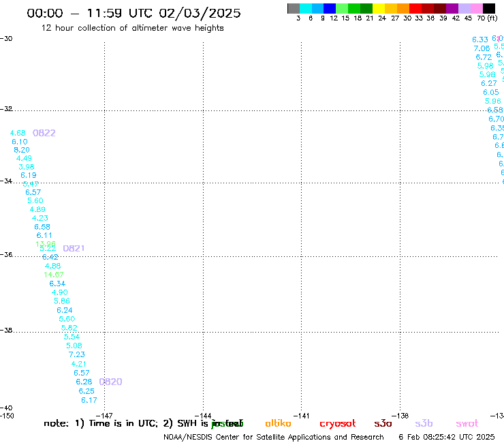Click the 6.25 wave height reading
This screenshot has height=443, width=504.
(x=86, y=391)
